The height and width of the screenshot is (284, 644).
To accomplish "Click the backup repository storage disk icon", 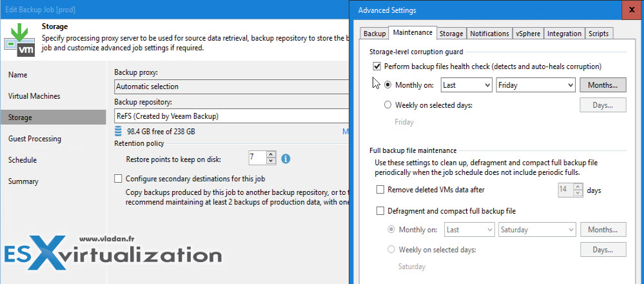I will click(119, 132).
